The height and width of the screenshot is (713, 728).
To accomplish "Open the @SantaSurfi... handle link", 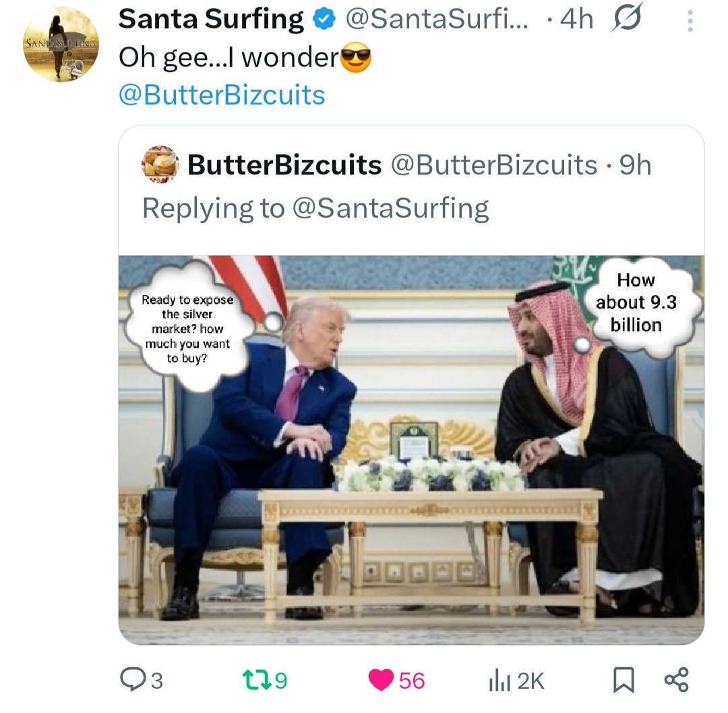I will pyautogui.click(x=437, y=21).
